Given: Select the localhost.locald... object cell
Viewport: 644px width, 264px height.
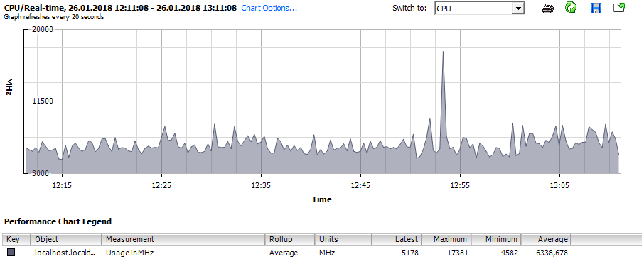Looking at the screenshot, I should click(x=65, y=253).
